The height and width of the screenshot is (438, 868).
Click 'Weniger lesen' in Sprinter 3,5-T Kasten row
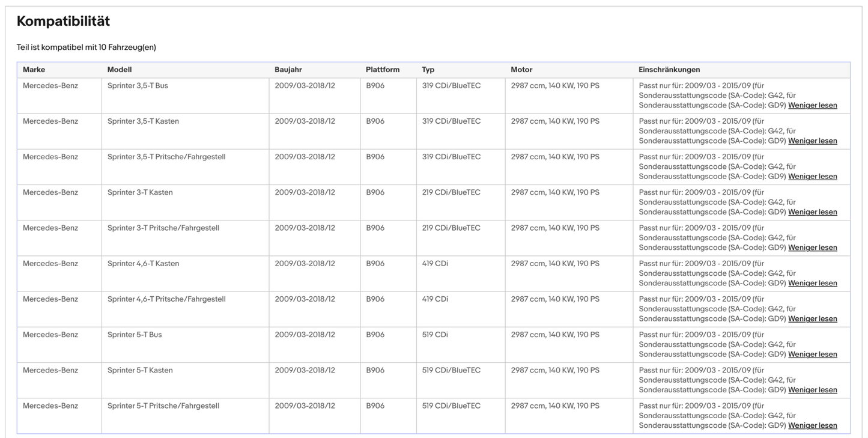pyautogui.click(x=812, y=141)
